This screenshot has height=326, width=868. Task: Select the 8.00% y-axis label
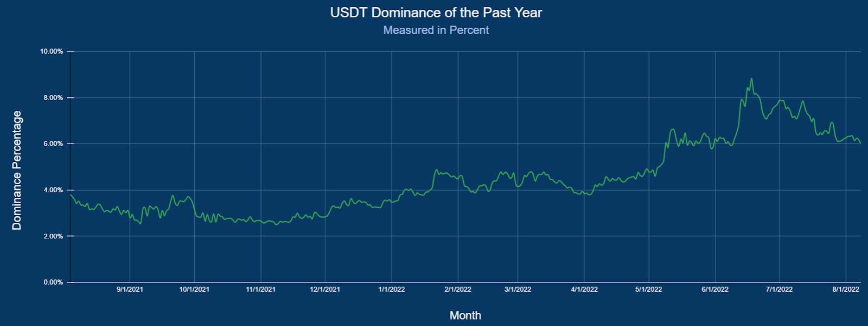click(x=53, y=98)
